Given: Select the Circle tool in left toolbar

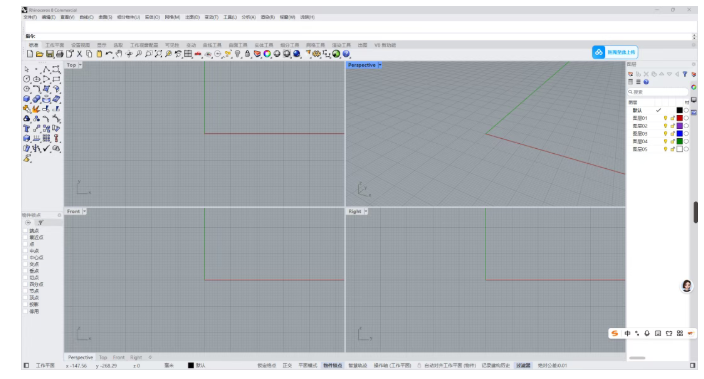Looking at the screenshot, I should tap(26, 79).
